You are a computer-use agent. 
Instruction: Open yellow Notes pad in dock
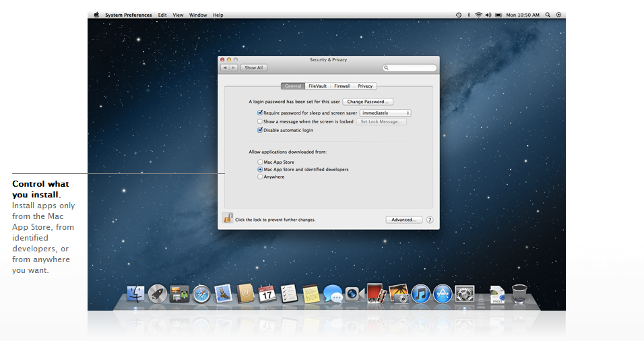311,294
